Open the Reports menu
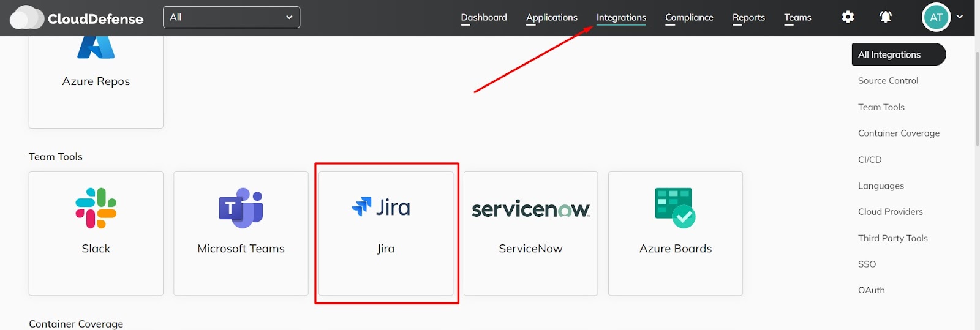The height and width of the screenshot is (330, 980). pyautogui.click(x=748, y=18)
